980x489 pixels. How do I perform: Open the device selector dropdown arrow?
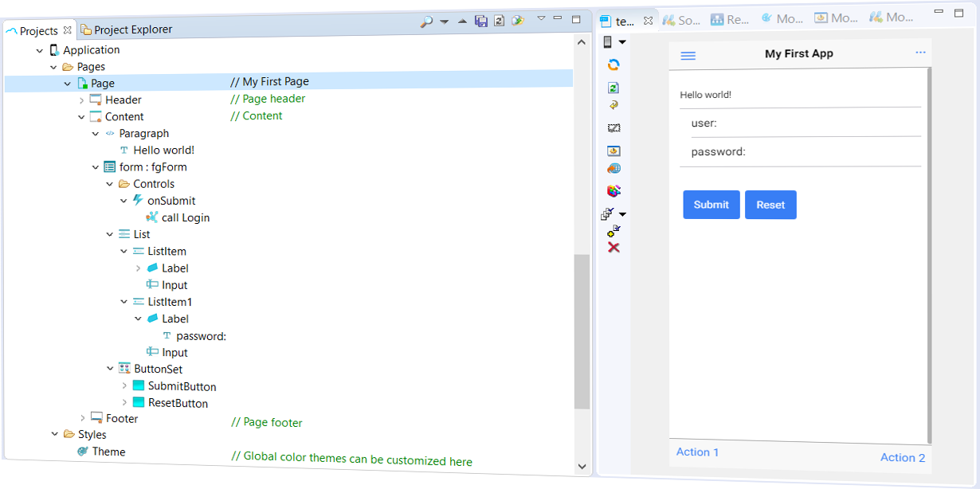(623, 42)
